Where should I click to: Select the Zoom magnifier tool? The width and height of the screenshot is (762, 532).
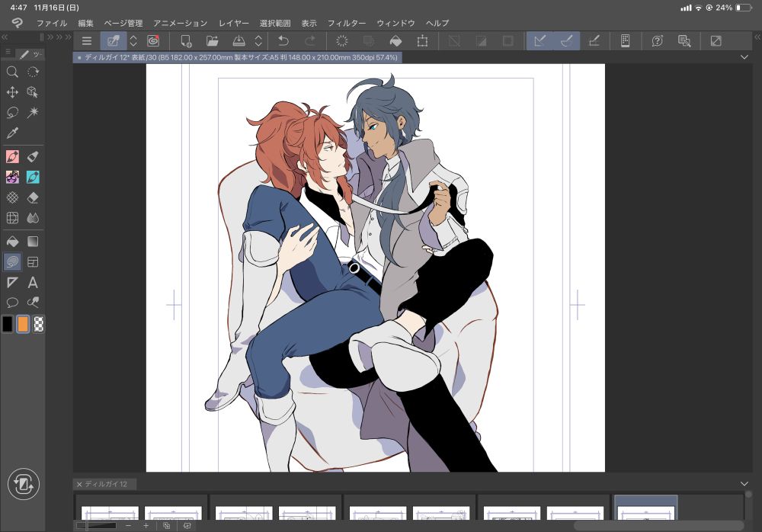point(12,72)
